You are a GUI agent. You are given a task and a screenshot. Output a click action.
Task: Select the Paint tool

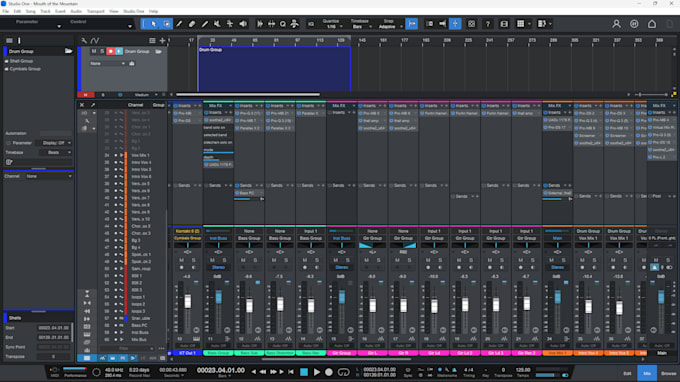pyautogui.click(x=205, y=24)
